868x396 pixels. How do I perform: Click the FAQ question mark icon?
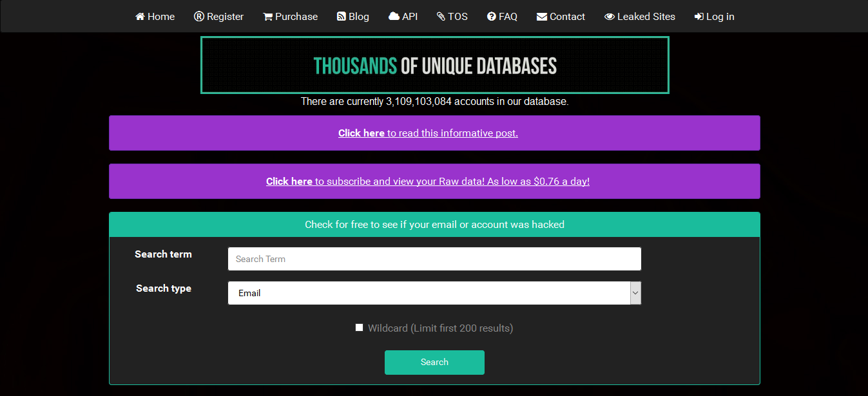click(492, 17)
